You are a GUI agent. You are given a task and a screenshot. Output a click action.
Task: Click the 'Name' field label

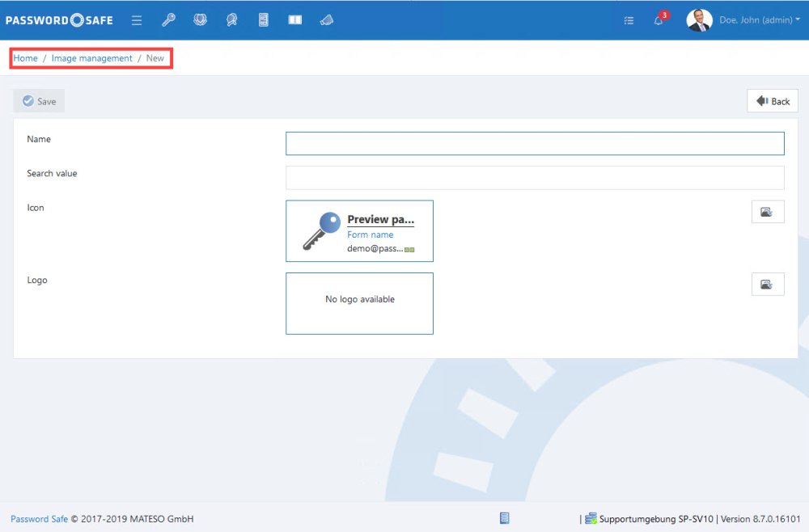tap(39, 139)
